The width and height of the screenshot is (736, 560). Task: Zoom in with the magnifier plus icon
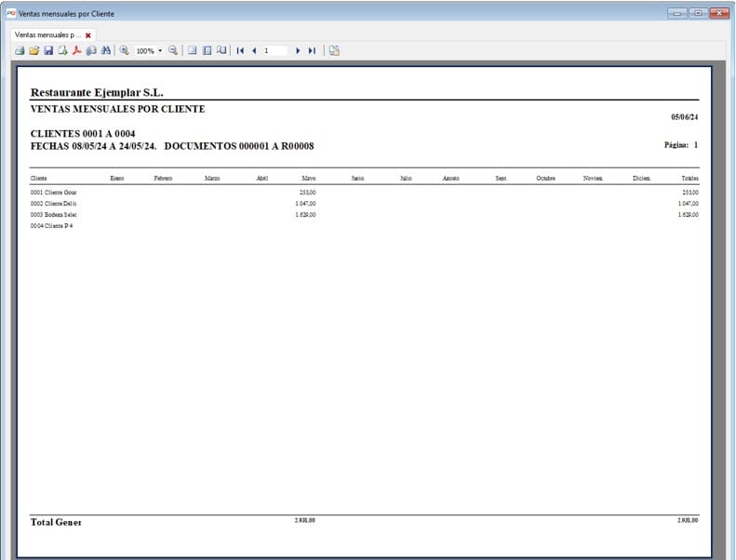click(125, 50)
